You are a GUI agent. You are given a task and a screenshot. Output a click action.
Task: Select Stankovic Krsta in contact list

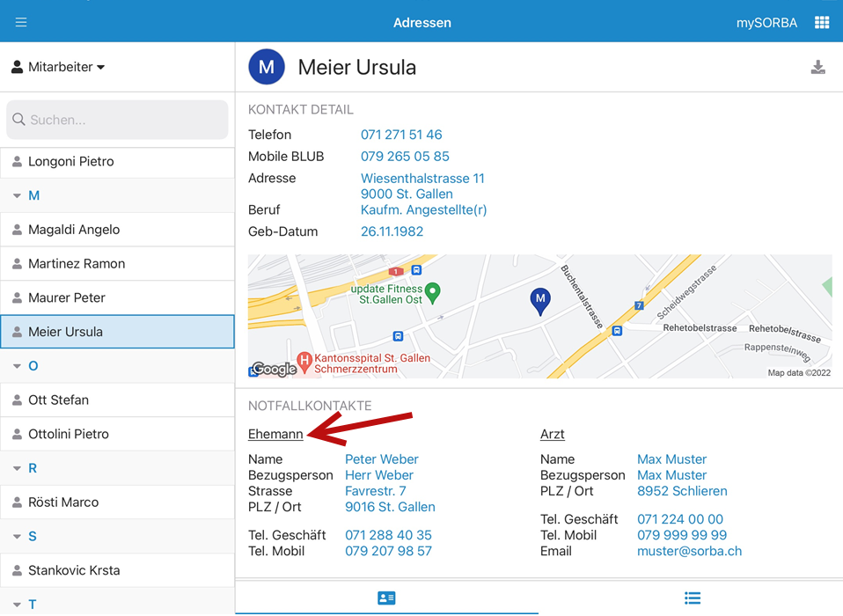pos(74,570)
